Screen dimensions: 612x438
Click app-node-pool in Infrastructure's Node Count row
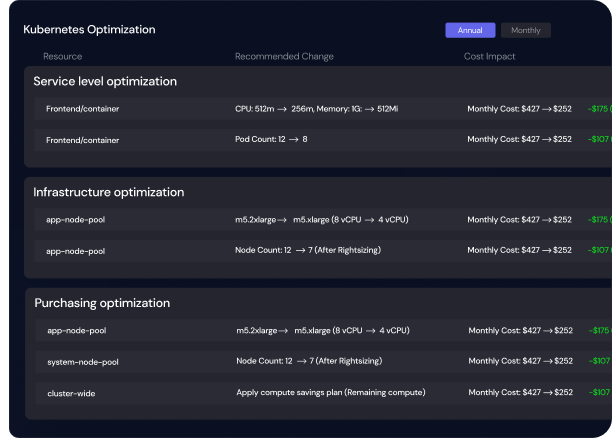tap(75, 251)
